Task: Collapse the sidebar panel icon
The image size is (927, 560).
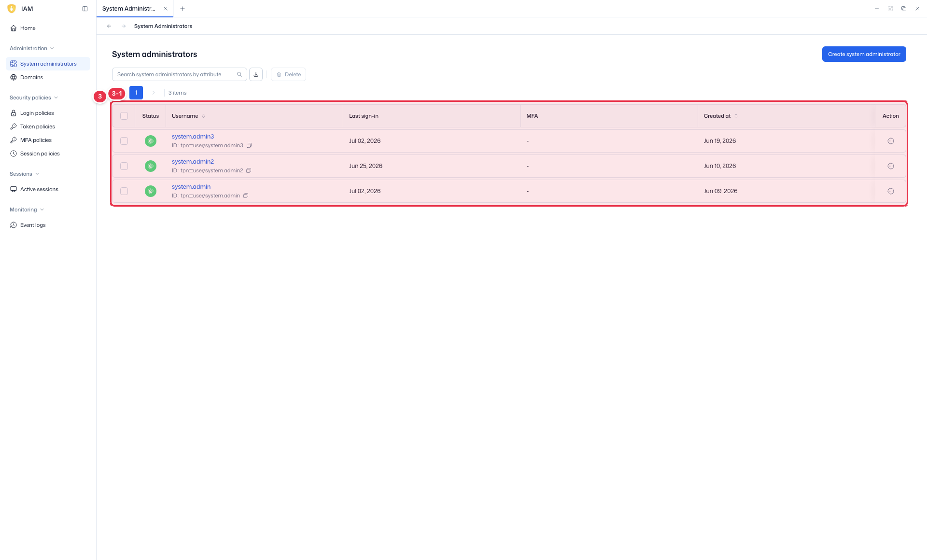Action: (85, 9)
